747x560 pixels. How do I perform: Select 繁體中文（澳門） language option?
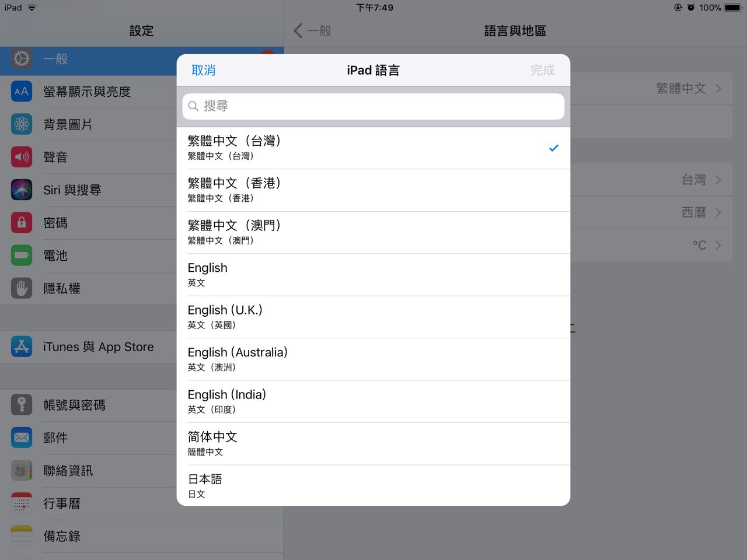click(373, 232)
